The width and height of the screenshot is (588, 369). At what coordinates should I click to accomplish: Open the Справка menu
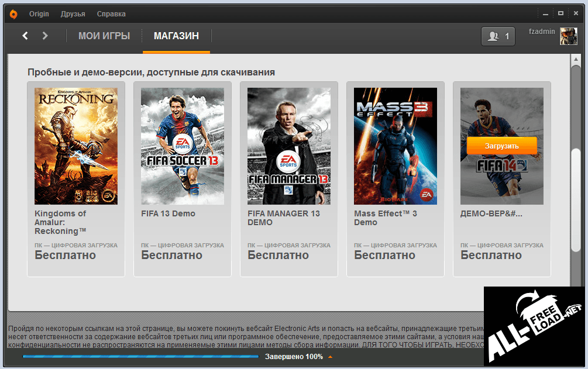coord(111,14)
